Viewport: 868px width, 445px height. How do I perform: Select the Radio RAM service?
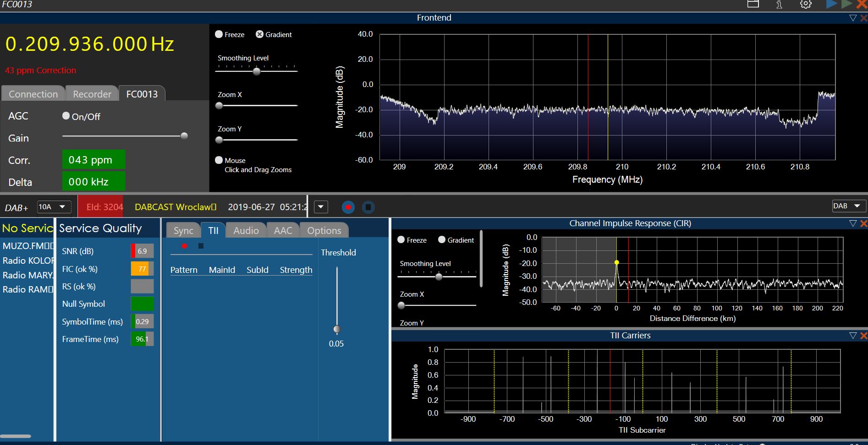coord(27,289)
